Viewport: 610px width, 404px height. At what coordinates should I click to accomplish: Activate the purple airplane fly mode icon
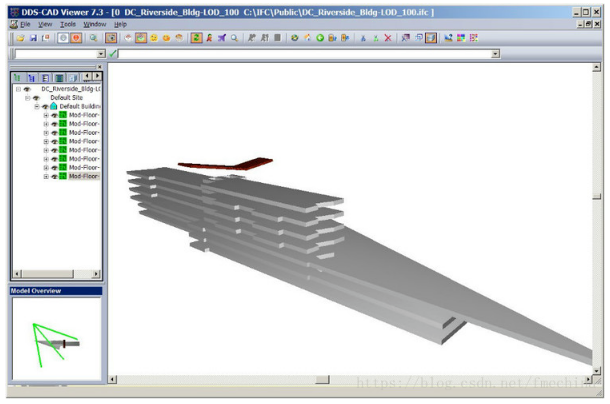click(222, 38)
